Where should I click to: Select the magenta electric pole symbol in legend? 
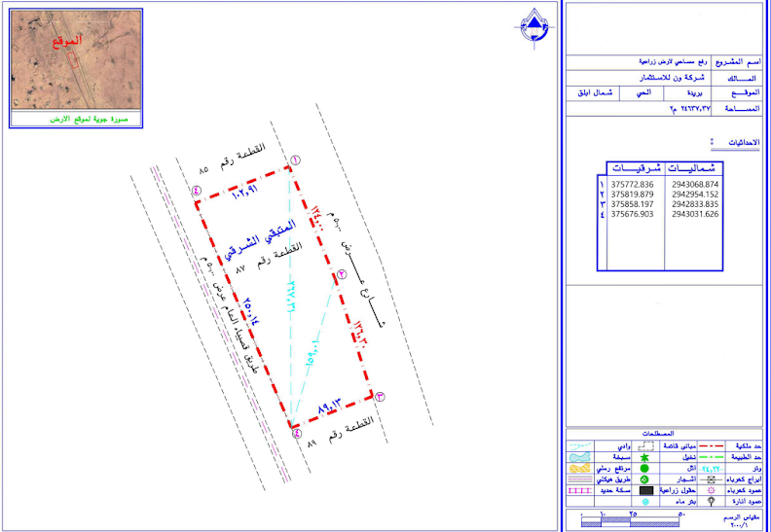[x=712, y=492]
